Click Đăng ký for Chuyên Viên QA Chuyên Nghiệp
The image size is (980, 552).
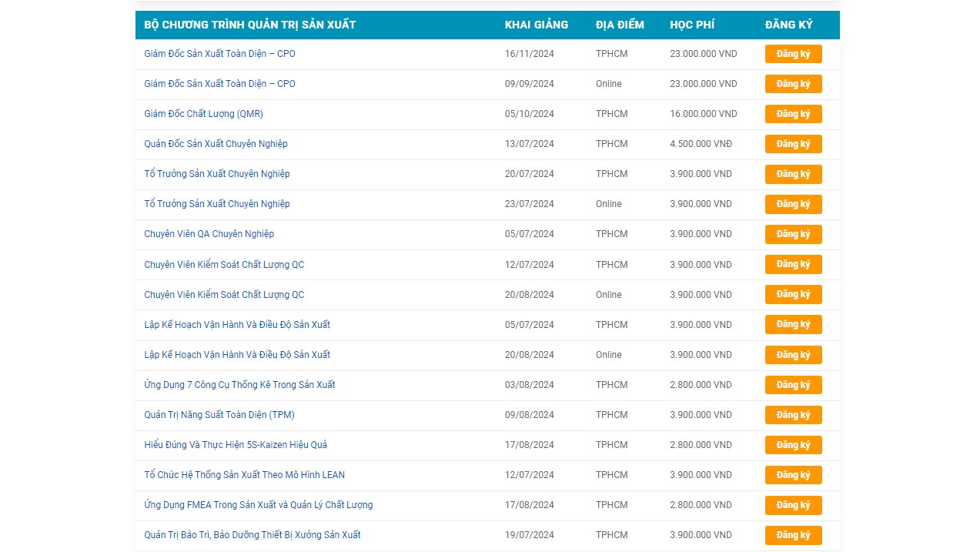click(793, 234)
